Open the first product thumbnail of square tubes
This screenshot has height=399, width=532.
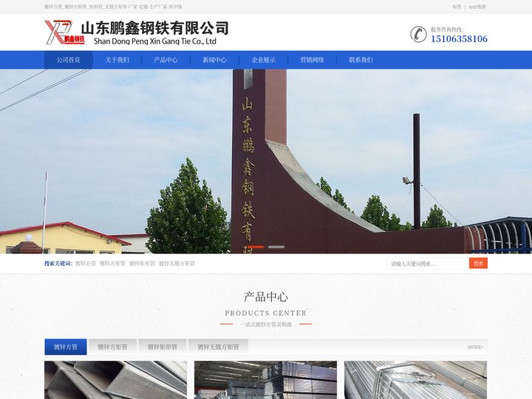116,380
